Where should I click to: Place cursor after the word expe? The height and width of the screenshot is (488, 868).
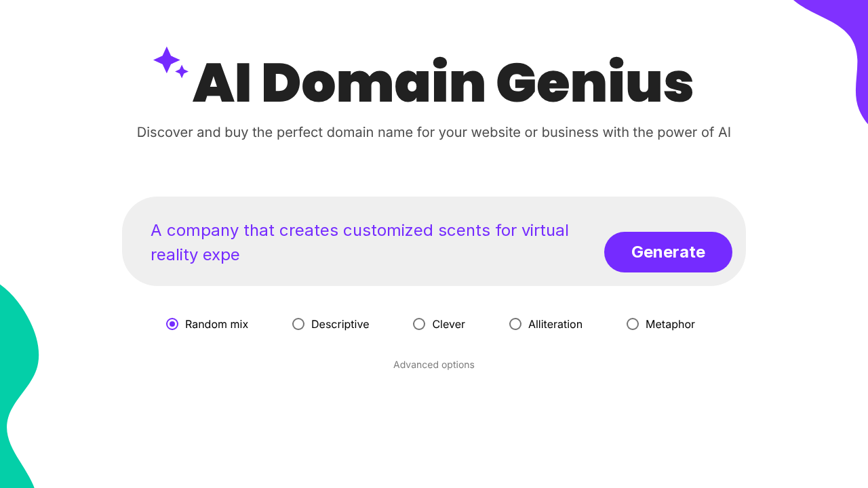tap(240, 255)
